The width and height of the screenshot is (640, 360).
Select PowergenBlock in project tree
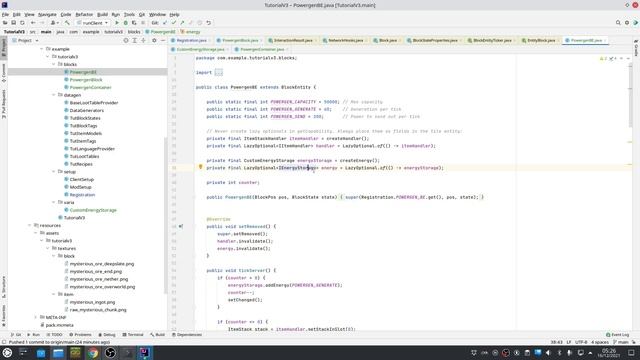click(x=86, y=80)
